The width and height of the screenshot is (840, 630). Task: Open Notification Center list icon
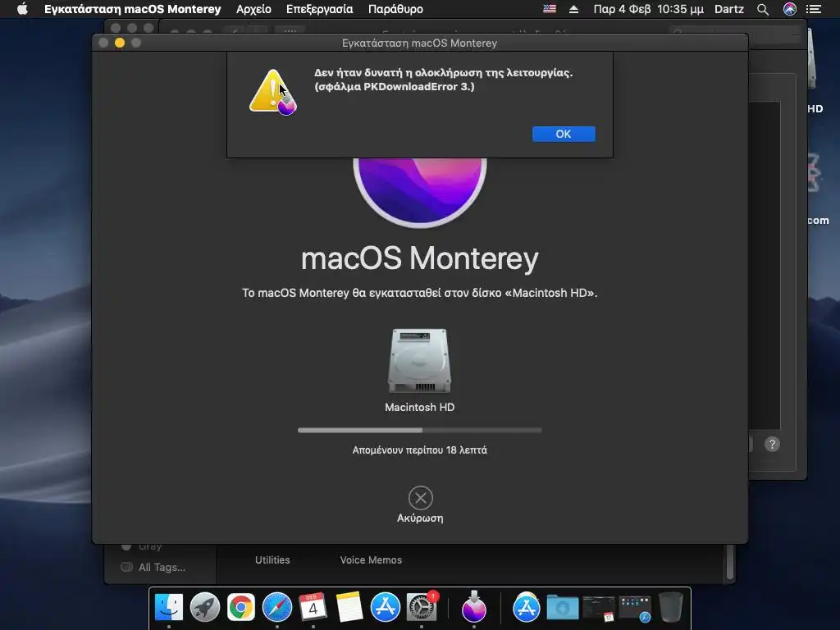tap(814, 9)
